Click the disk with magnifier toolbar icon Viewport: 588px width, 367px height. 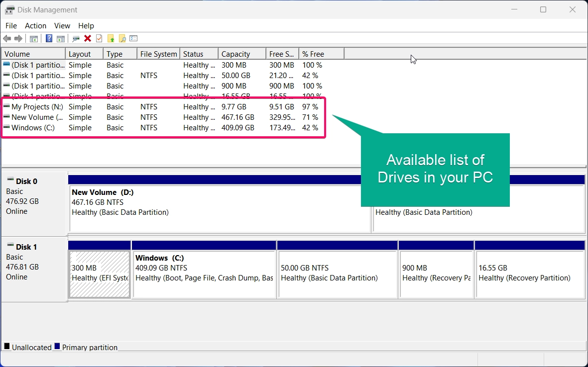76,39
